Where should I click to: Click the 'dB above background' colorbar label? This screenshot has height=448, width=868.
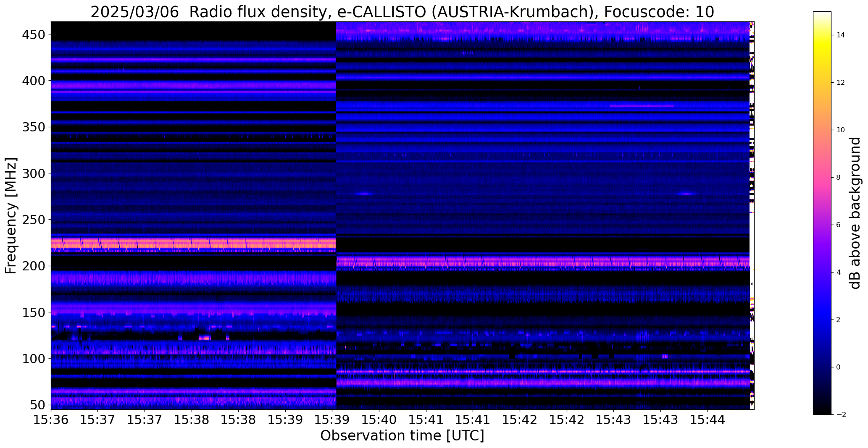tap(855, 213)
